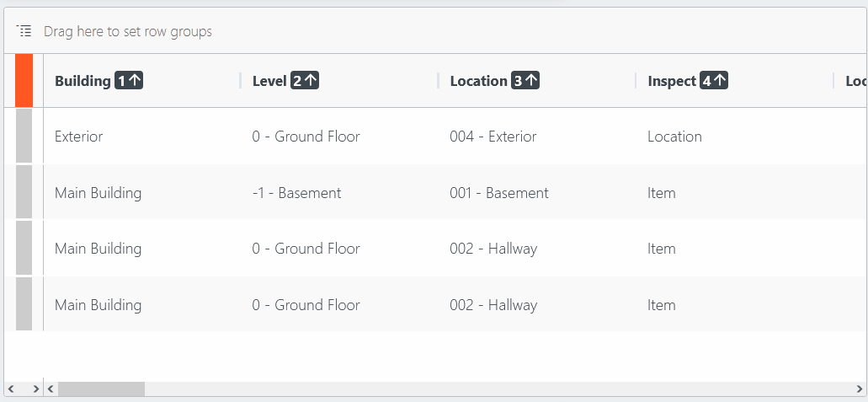Screen dimensions: 868x402
Task: Click the Inspect sort indicator badge
Action: [714, 81]
